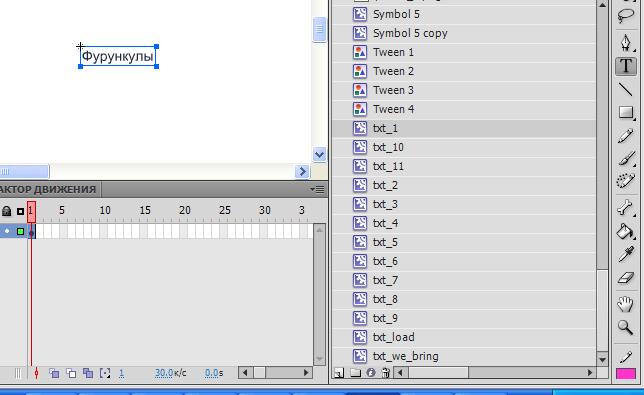Select the Eraser tool

(626, 278)
